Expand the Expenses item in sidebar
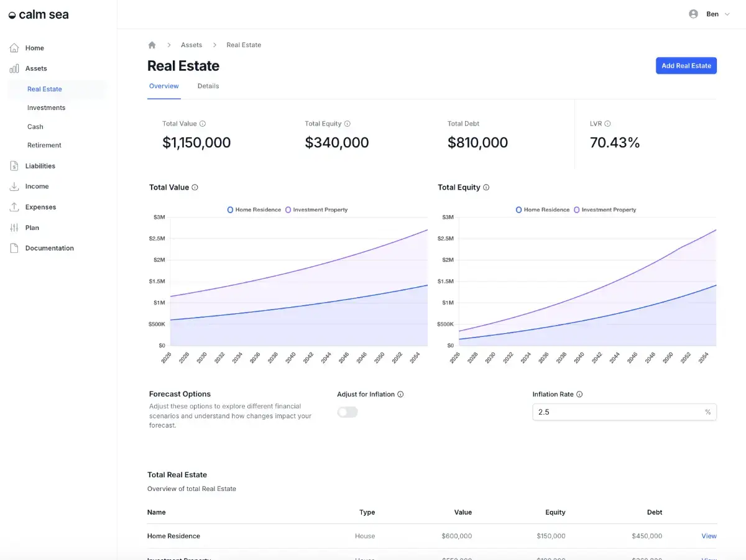The width and height of the screenshot is (746, 560). pyautogui.click(x=40, y=207)
